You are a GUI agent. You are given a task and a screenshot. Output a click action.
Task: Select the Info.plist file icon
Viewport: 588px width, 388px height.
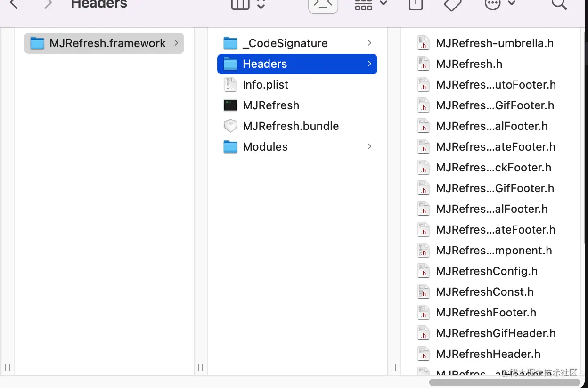coord(230,85)
